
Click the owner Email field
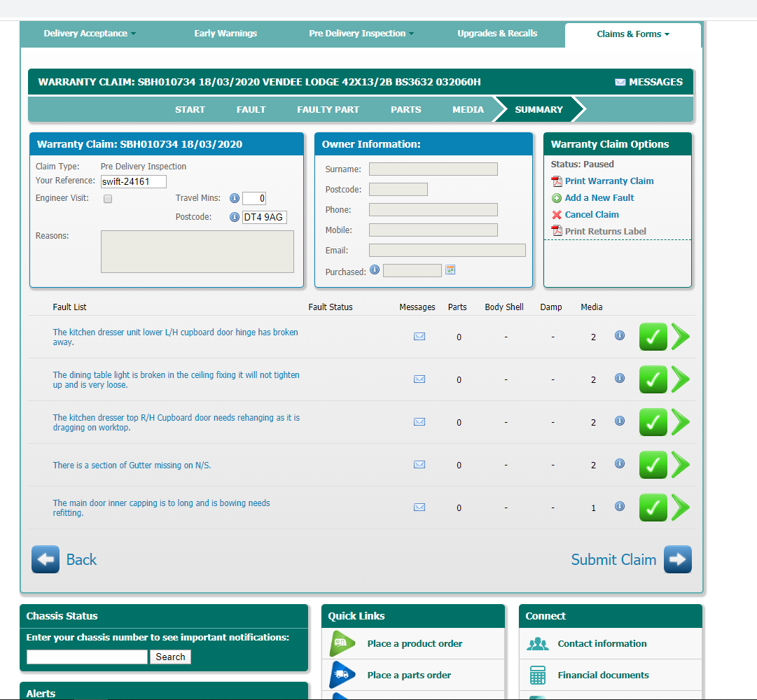pos(447,250)
